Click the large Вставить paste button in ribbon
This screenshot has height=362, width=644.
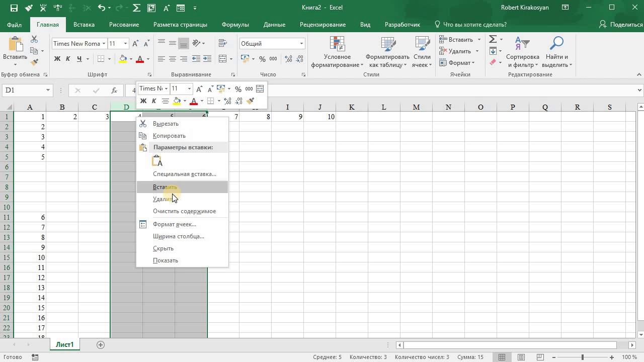(15, 52)
